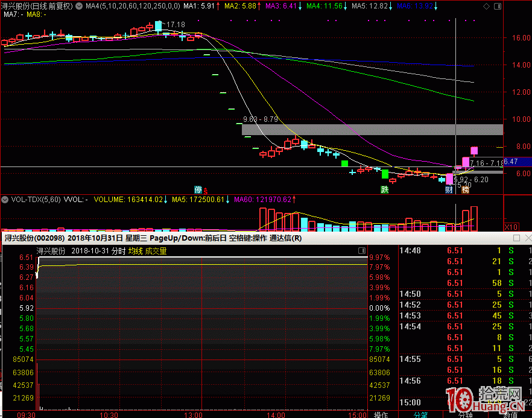The height and width of the screenshot is (418, 532).
Task: Switch to the 分笔 tab
Action: 420,414
